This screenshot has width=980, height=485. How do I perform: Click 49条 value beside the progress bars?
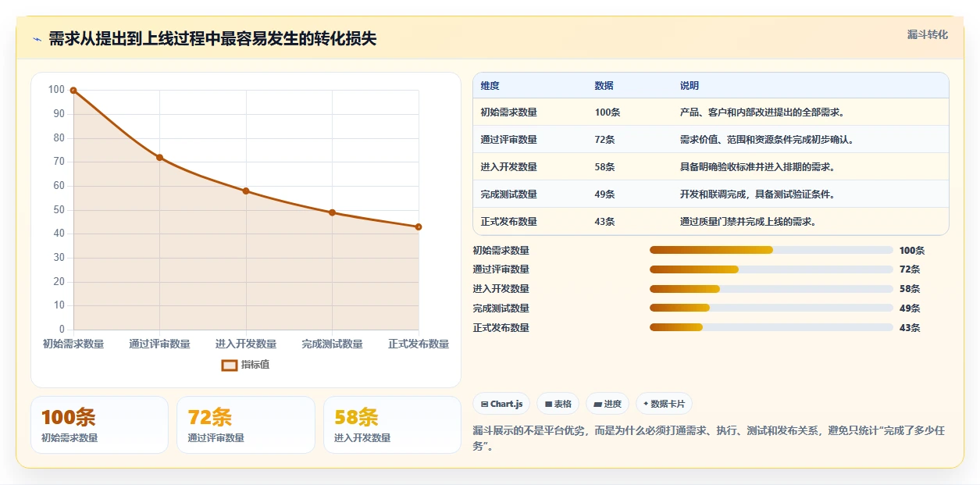910,308
